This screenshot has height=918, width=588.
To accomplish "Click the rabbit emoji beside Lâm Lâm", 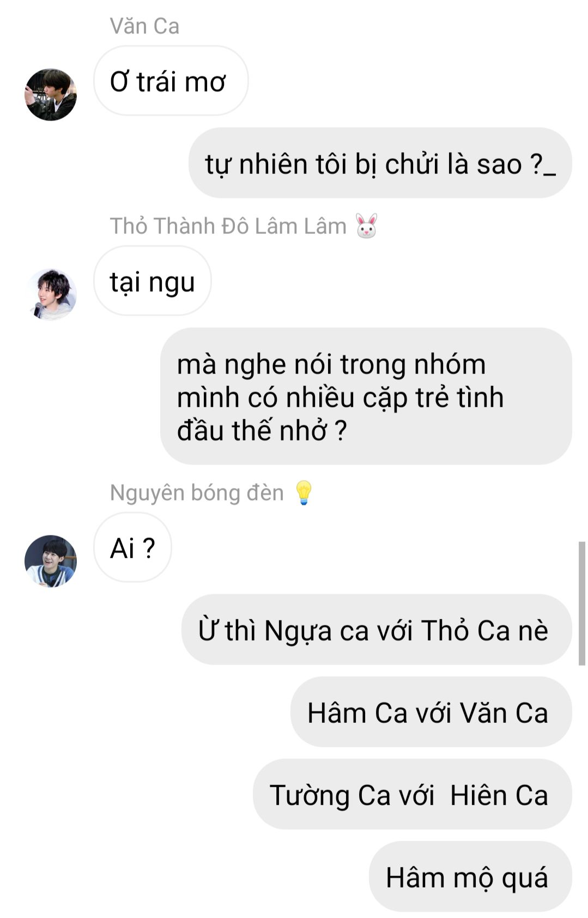I will [366, 226].
